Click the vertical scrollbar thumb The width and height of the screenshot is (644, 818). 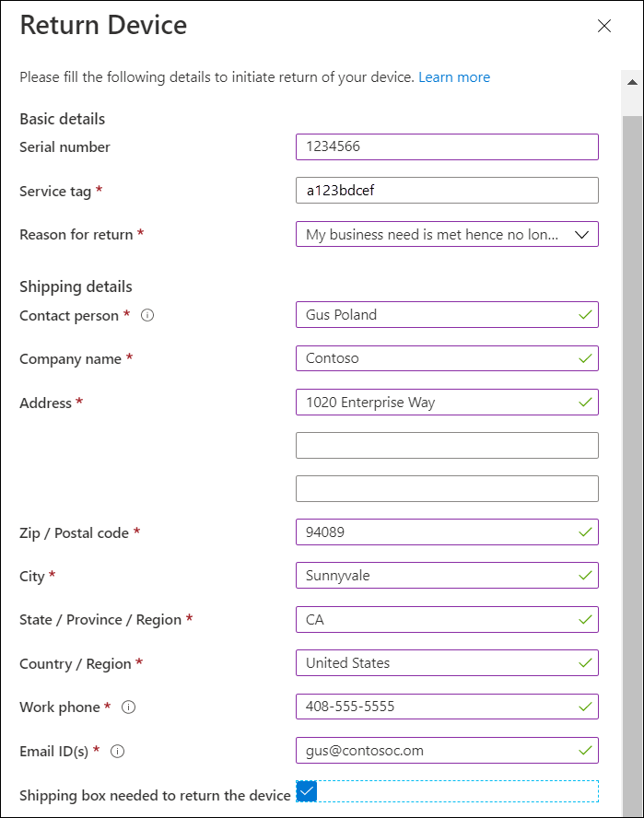pos(633,464)
